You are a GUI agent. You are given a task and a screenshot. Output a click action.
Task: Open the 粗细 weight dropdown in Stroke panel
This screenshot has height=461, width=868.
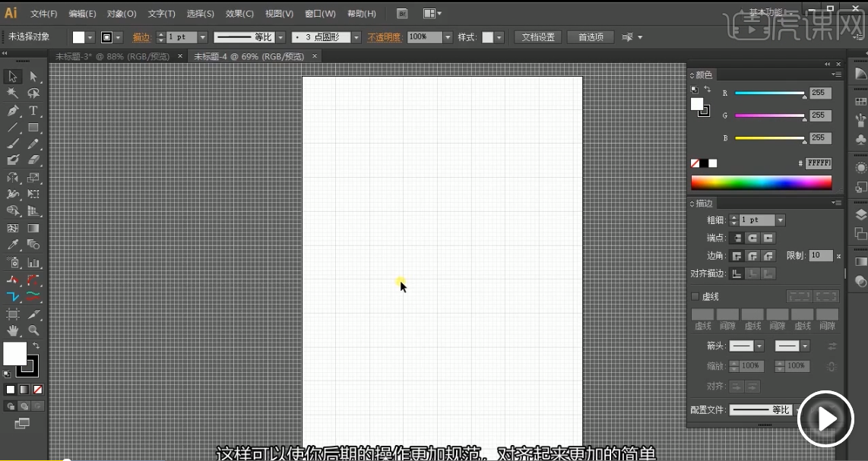[780, 220]
